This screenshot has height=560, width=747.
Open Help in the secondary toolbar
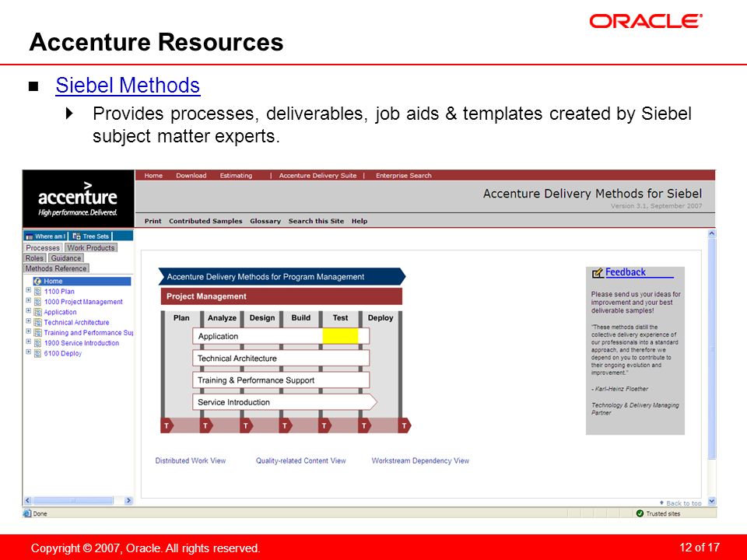coord(359,221)
